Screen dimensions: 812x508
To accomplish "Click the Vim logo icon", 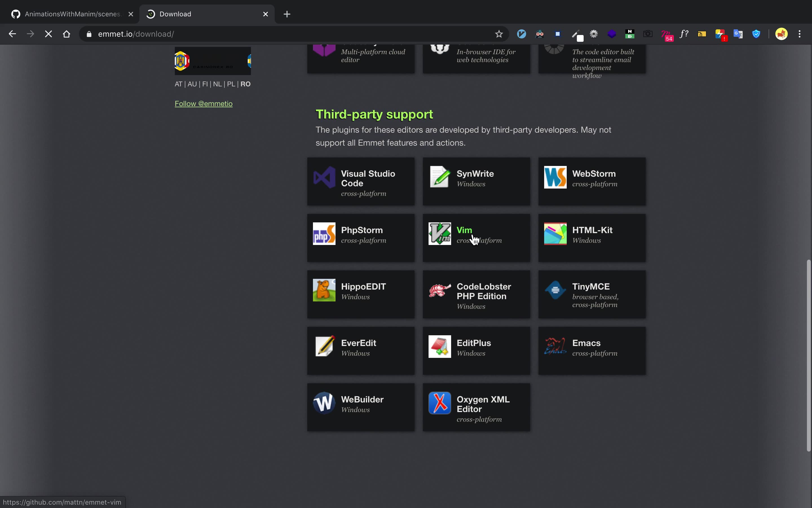I will tap(440, 233).
